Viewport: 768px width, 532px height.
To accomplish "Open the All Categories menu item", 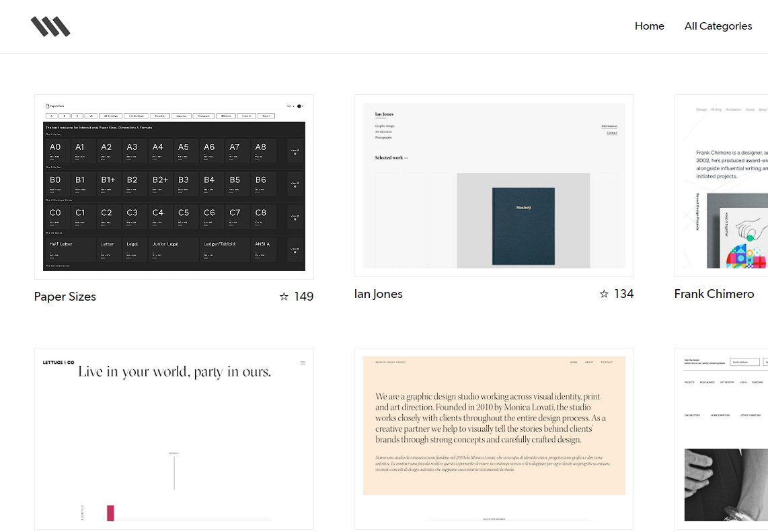I will point(718,26).
